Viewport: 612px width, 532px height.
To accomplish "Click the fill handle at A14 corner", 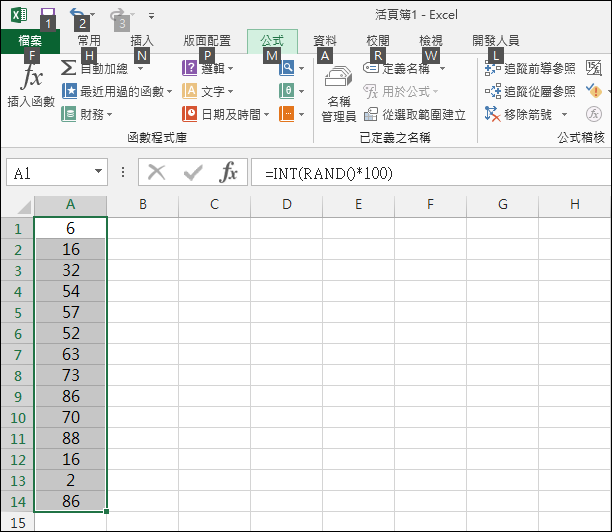I will (107, 511).
